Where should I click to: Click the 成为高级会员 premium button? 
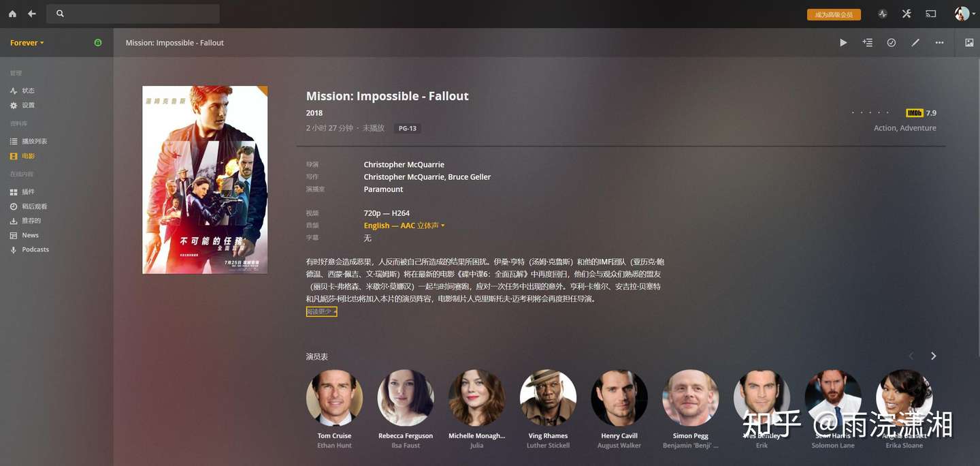tap(834, 14)
